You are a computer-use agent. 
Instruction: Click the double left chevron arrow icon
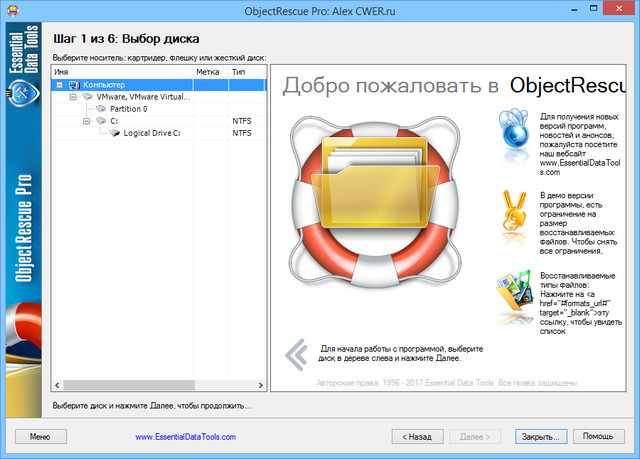pos(295,353)
